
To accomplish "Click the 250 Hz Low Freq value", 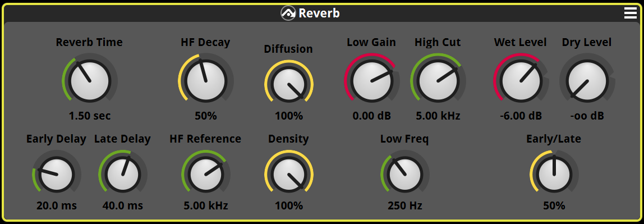I will tap(405, 205).
